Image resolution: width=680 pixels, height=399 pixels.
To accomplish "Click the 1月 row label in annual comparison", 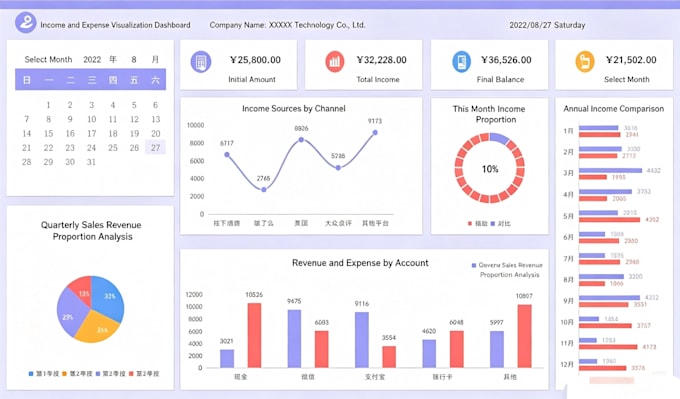I will pyautogui.click(x=569, y=131).
